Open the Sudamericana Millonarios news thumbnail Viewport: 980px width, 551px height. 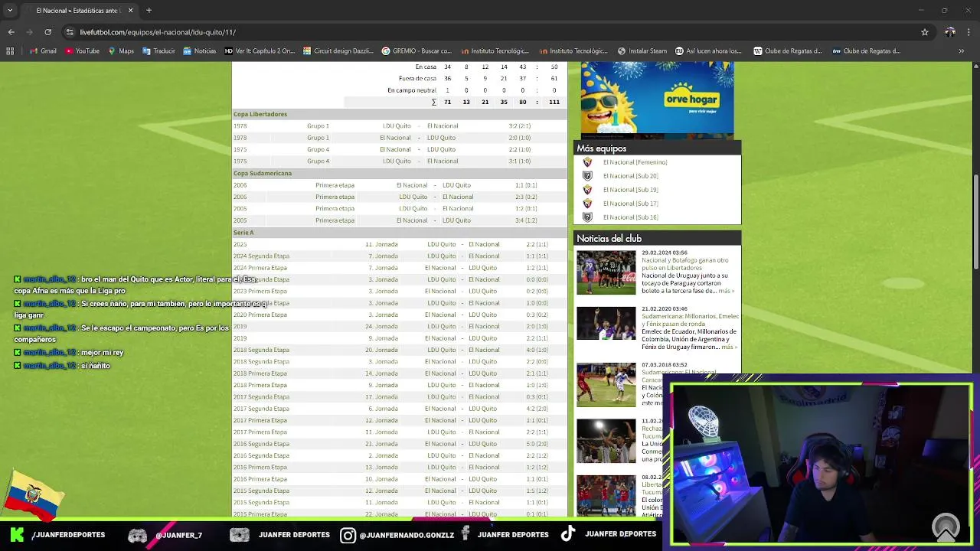click(606, 324)
